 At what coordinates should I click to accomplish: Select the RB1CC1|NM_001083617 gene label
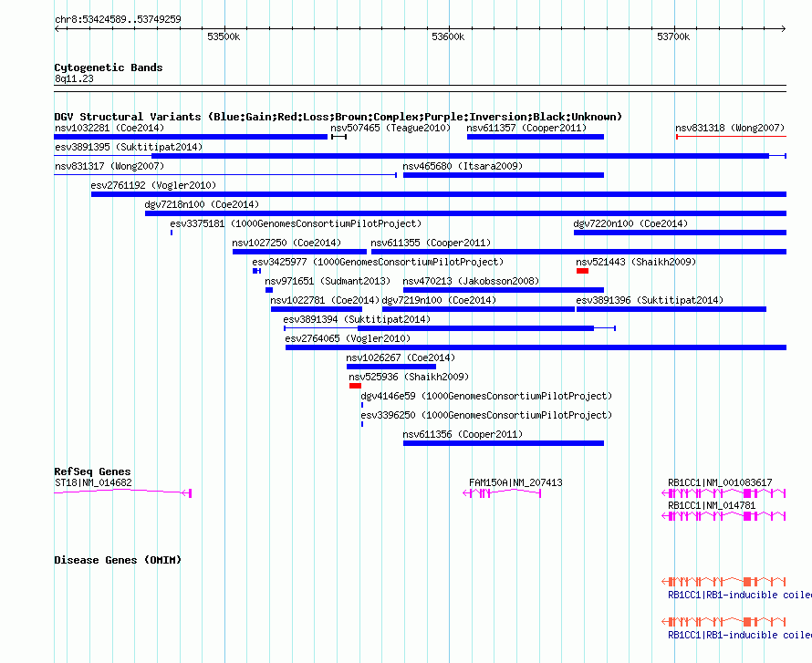[x=720, y=483]
